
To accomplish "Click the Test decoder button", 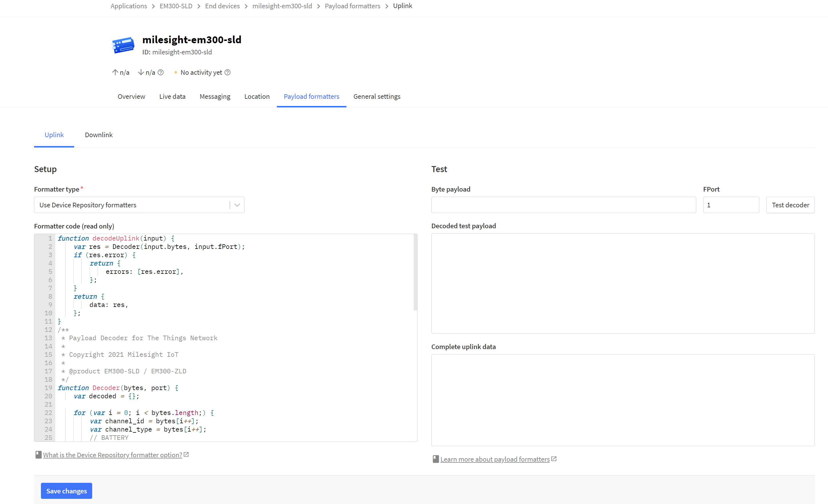I will 790,205.
